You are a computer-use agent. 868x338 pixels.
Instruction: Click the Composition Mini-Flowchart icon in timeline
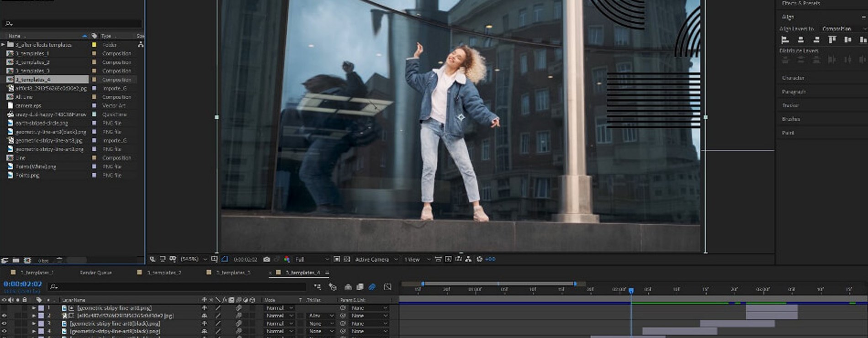(x=318, y=287)
